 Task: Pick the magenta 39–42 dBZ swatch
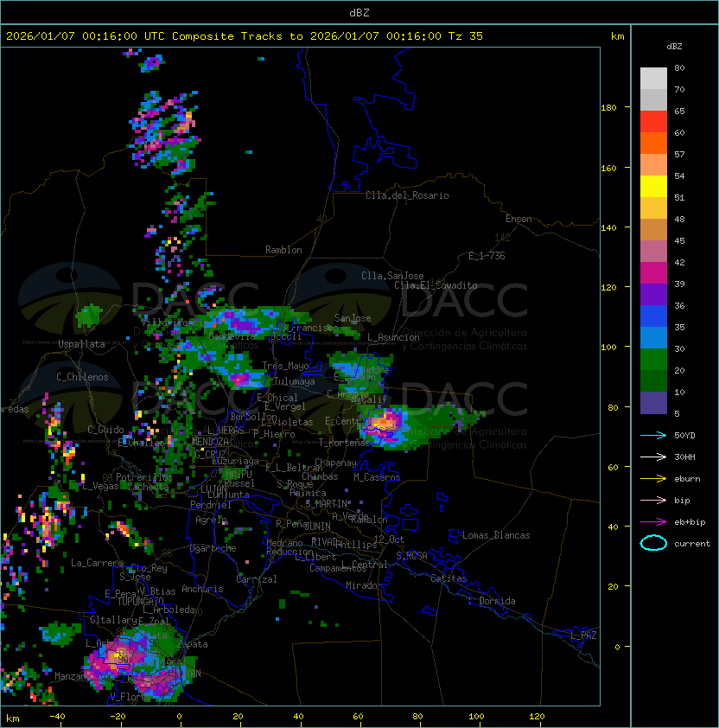point(653,273)
